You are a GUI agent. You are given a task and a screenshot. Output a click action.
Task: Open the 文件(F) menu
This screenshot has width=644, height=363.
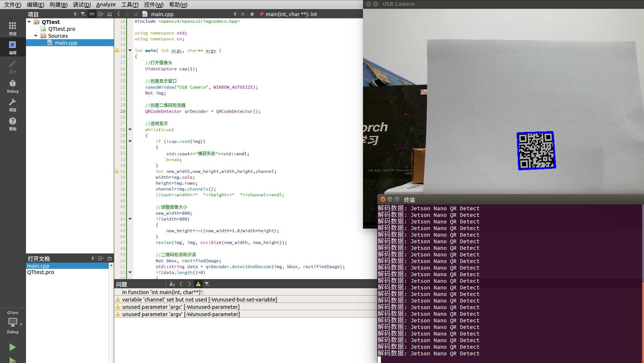(13, 4)
